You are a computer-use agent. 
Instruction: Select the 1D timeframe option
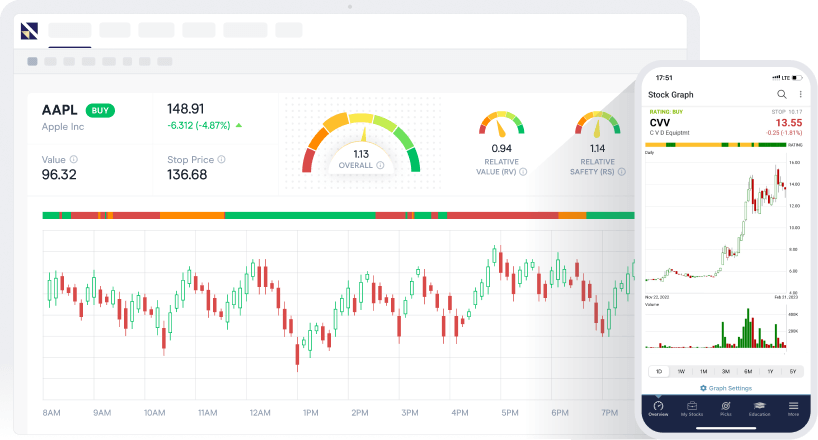658,371
